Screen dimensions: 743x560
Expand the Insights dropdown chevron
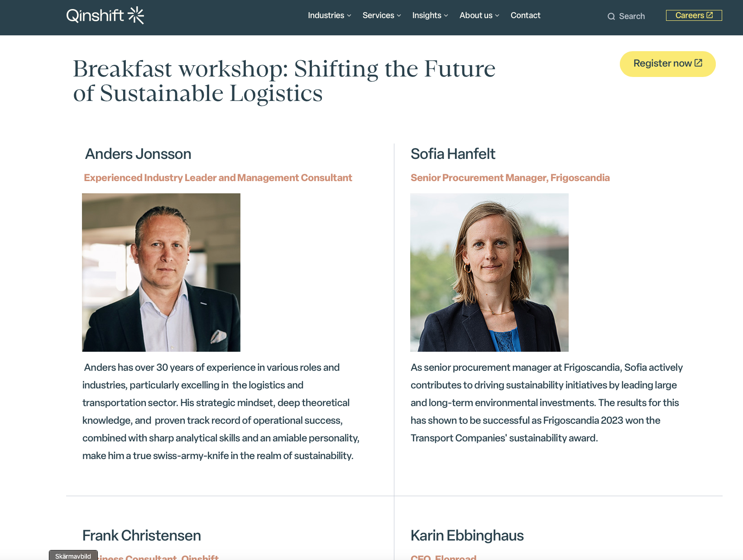(446, 15)
